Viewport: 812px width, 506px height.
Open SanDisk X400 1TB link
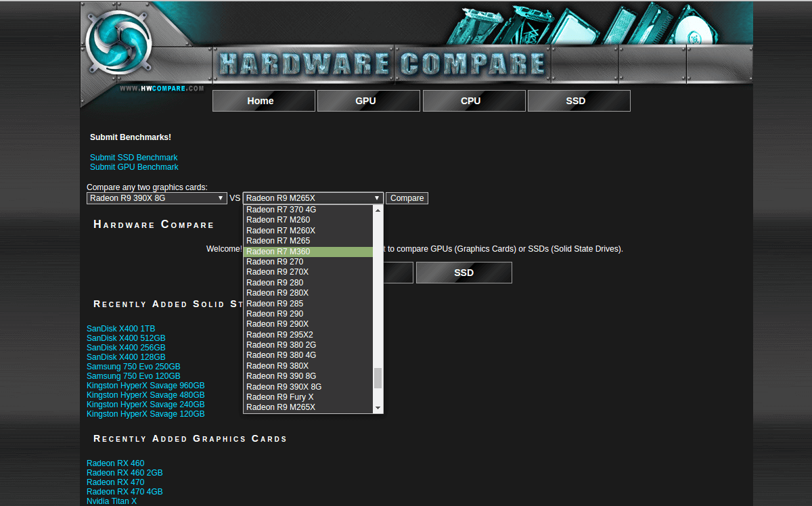click(121, 329)
